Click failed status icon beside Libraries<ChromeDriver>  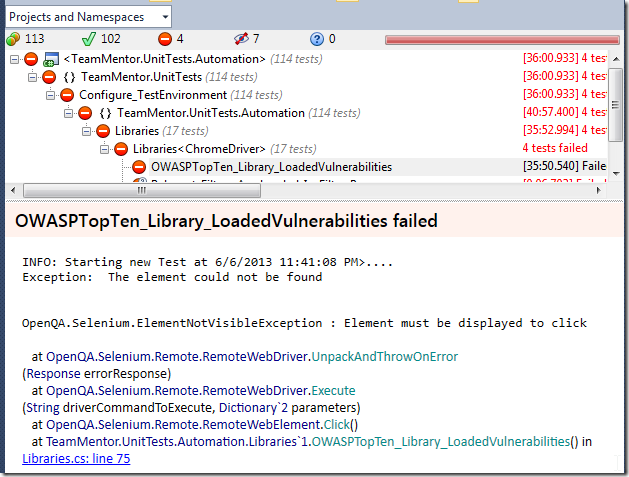pyautogui.click(x=121, y=149)
